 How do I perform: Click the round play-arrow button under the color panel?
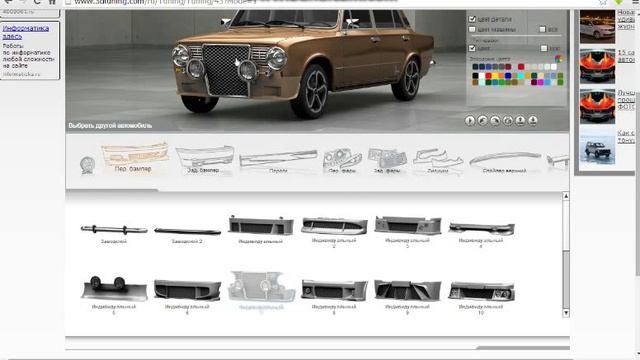(470, 120)
